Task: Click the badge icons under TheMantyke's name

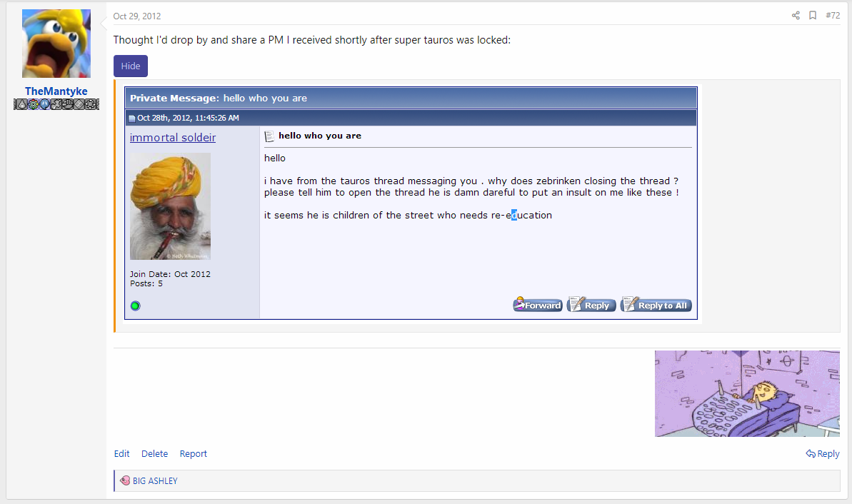Action: point(56,104)
